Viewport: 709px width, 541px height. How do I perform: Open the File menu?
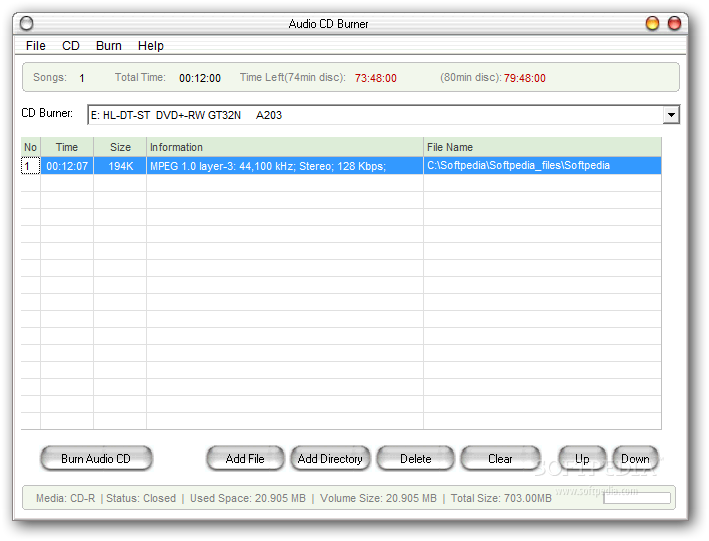[x=35, y=46]
